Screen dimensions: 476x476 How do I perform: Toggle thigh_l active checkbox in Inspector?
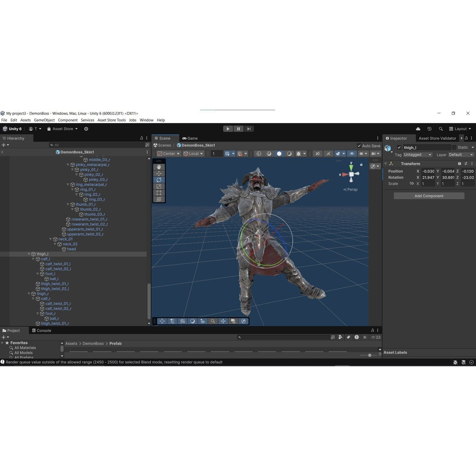[399, 148]
